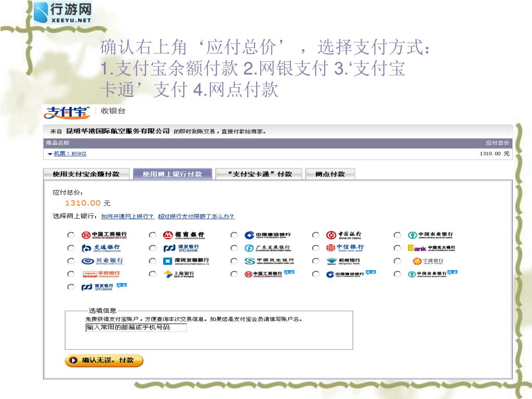532x399 pixels.
Task: Click the orange 1310.00 元 total amount
Action: coord(87,203)
